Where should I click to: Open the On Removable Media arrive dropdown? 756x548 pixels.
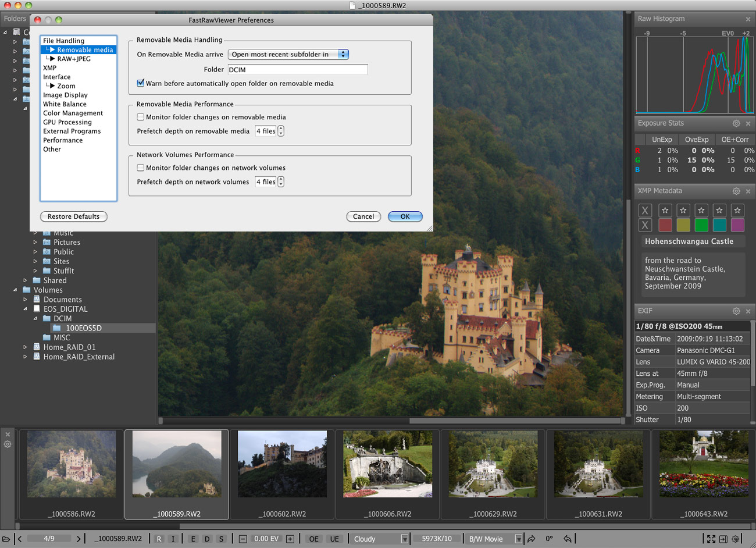pos(288,54)
